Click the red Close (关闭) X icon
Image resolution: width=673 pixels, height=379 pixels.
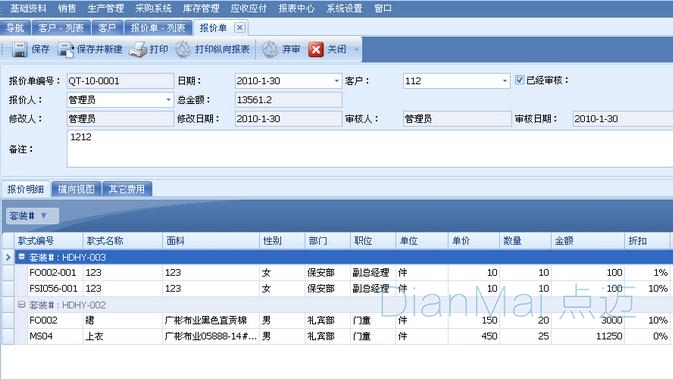(316, 49)
